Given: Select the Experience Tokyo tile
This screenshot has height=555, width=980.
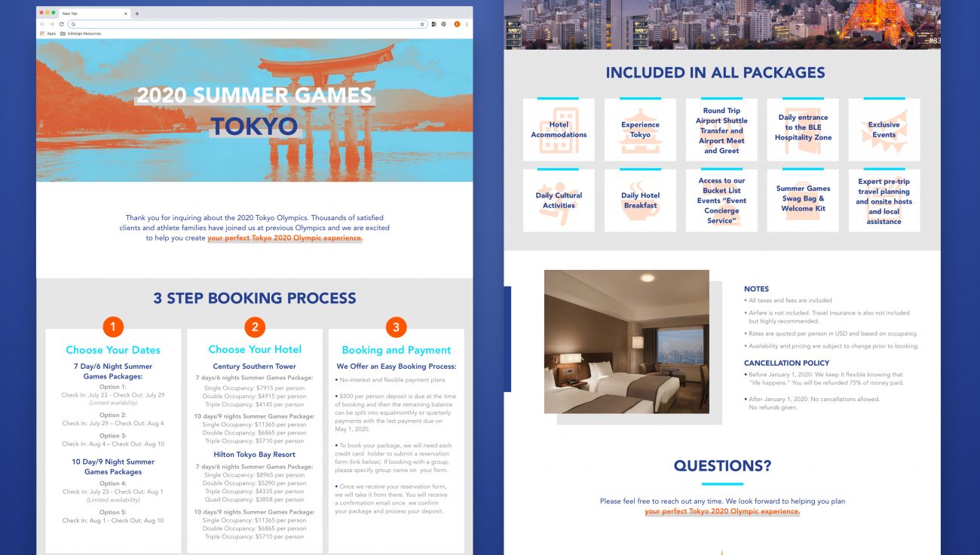Looking at the screenshot, I should (x=640, y=130).
